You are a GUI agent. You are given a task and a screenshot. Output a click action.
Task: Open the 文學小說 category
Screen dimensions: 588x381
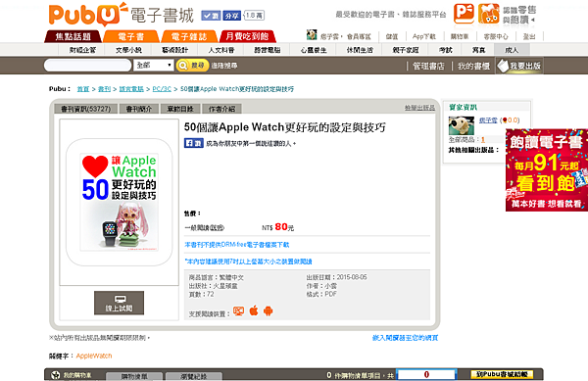pos(128,50)
